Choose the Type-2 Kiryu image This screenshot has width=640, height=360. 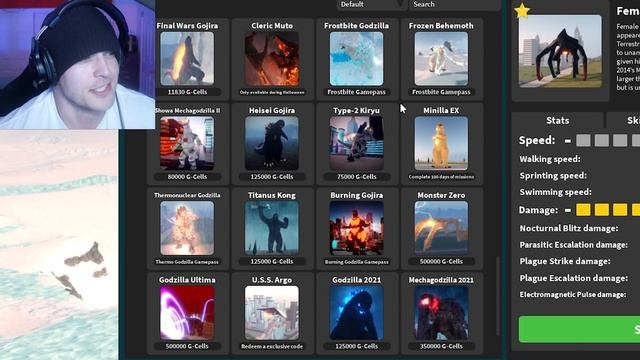click(x=356, y=143)
